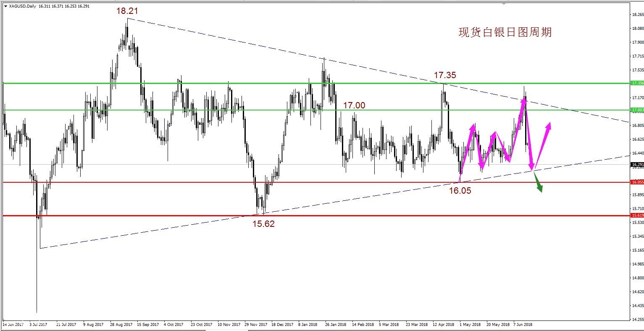Select the 18.21 peak text label
This screenshot has width=644, height=331.
[x=127, y=11]
